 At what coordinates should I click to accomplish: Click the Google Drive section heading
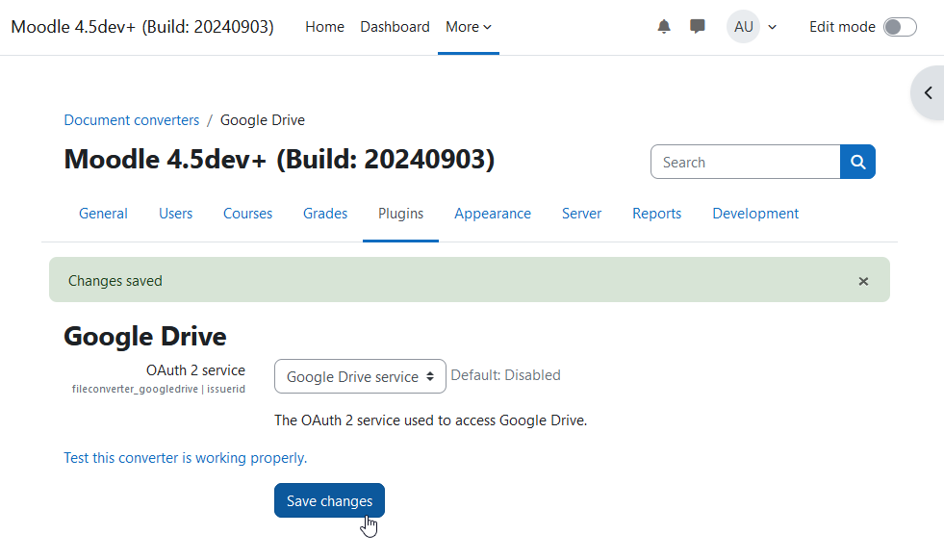[x=145, y=337]
